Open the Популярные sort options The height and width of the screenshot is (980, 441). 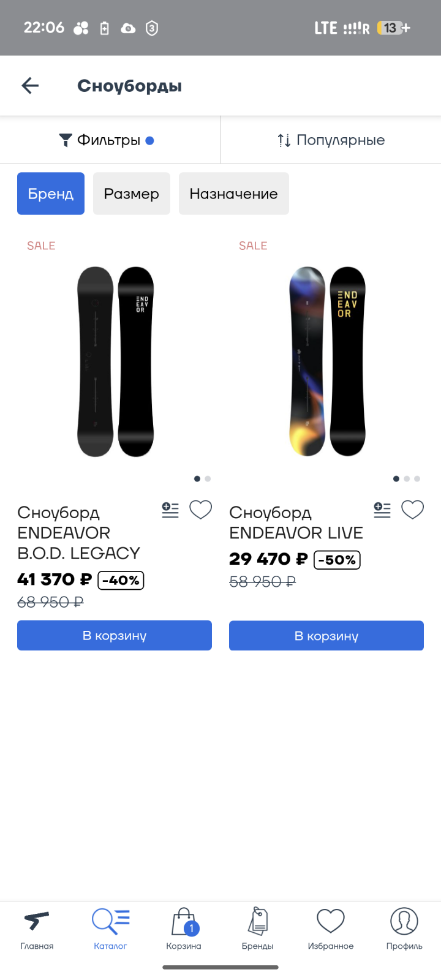coord(331,140)
